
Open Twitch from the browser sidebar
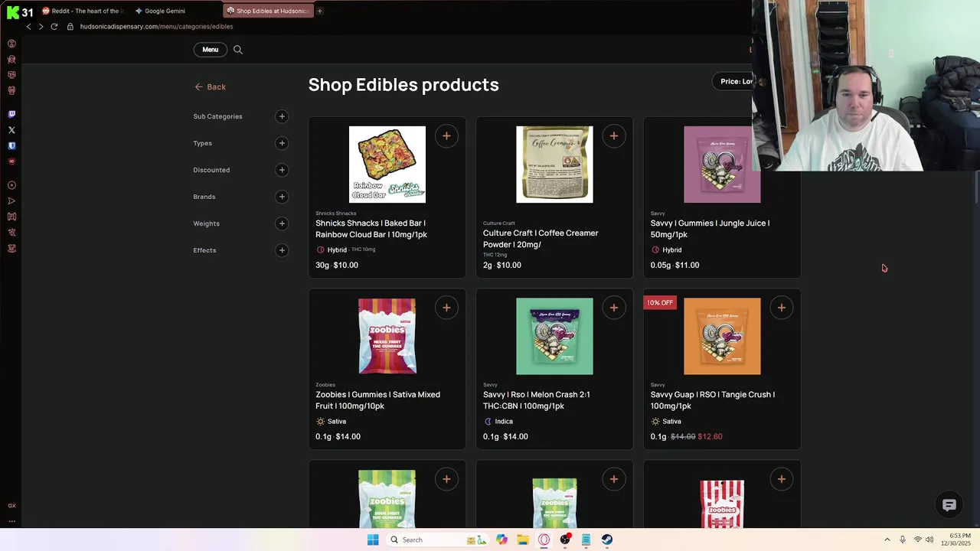(x=11, y=114)
